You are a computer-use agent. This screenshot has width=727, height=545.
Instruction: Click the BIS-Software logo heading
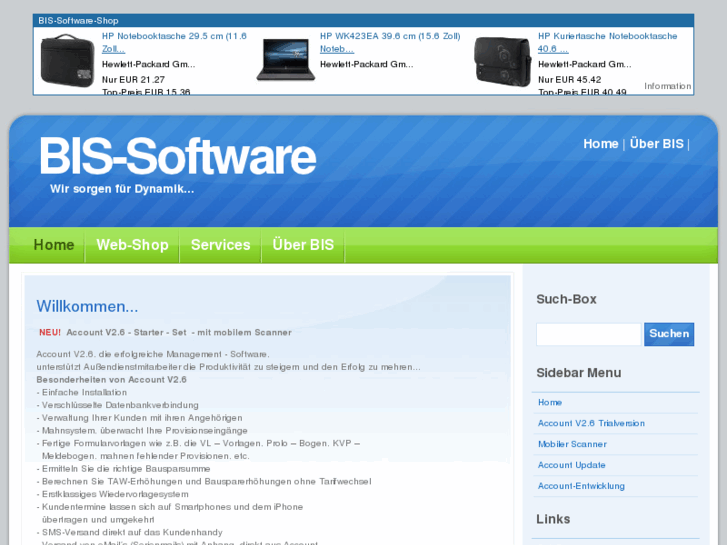[x=178, y=156]
